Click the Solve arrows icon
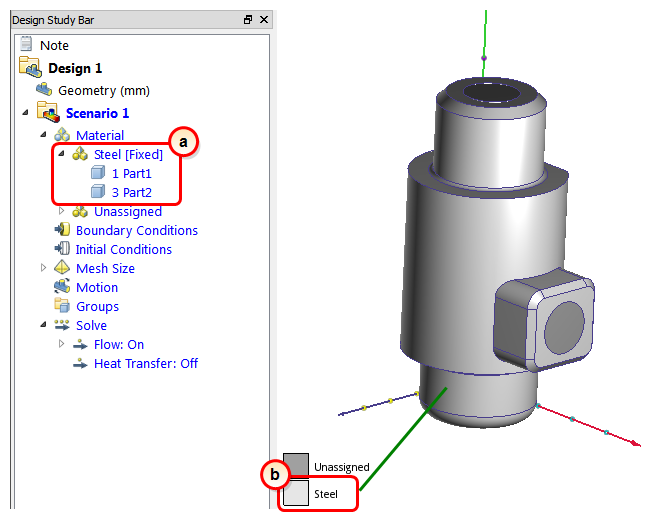The image size is (668, 520). pyautogui.click(x=62, y=325)
